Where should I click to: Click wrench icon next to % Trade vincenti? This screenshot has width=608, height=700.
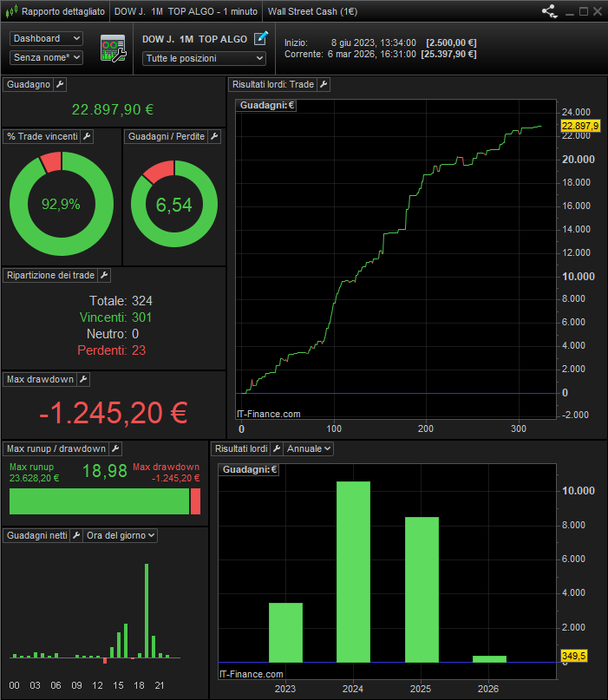(x=87, y=136)
